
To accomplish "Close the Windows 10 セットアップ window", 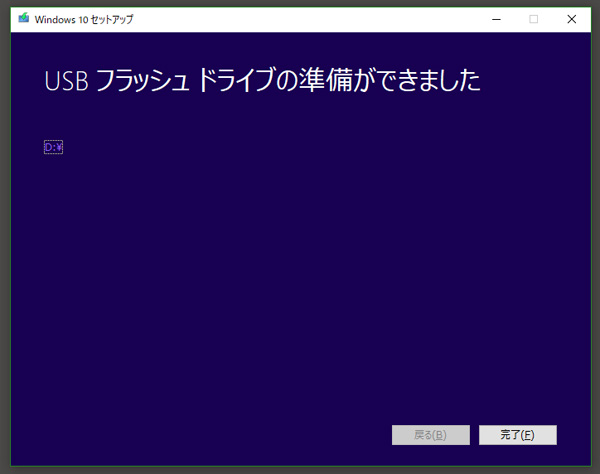I will (572, 19).
